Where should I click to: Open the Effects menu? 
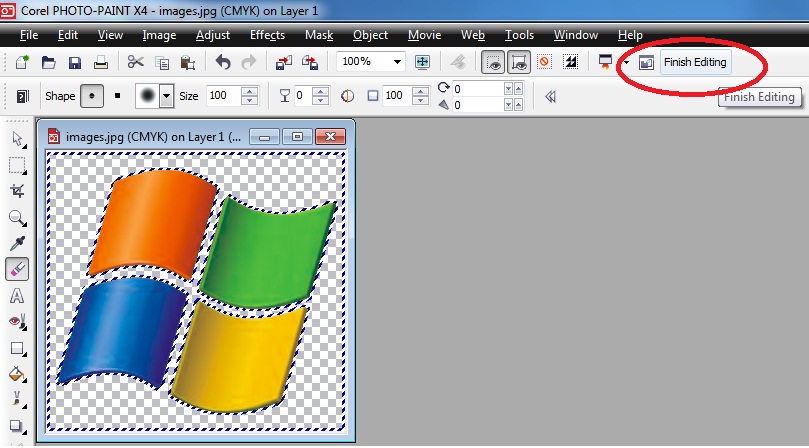tap(267, 35)
